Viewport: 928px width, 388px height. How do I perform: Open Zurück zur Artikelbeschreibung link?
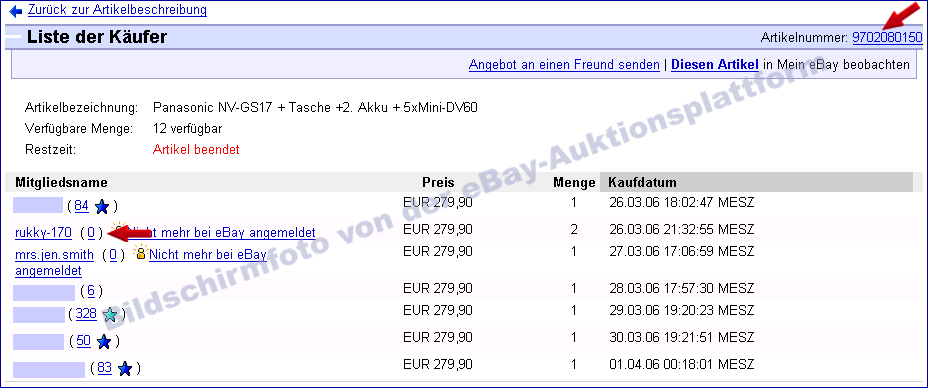point(117,10)
